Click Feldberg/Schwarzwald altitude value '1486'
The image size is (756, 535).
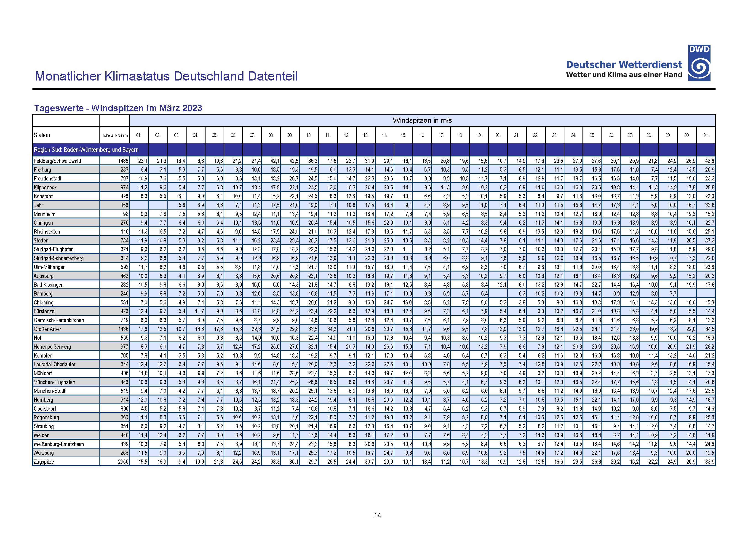123,161
